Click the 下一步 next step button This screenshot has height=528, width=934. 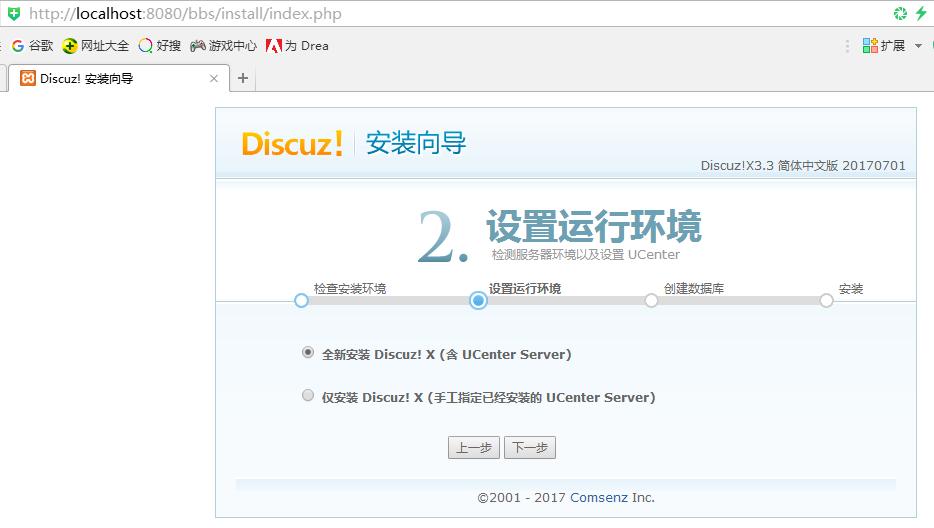[x=530, y=448]
